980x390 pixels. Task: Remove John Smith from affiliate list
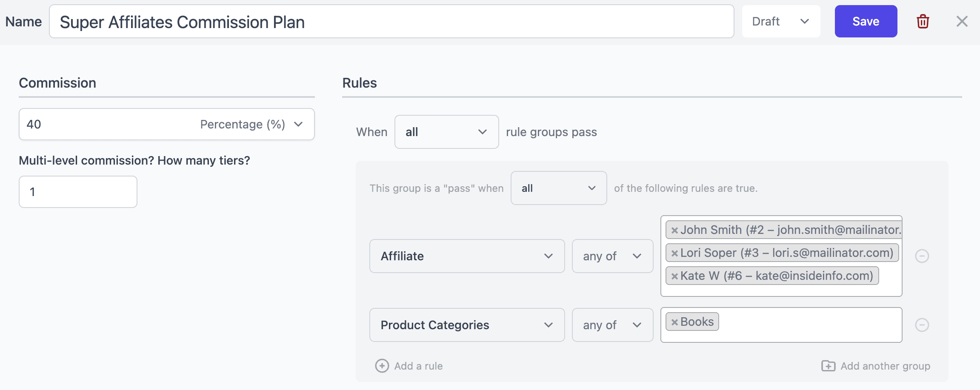[674, 231]
